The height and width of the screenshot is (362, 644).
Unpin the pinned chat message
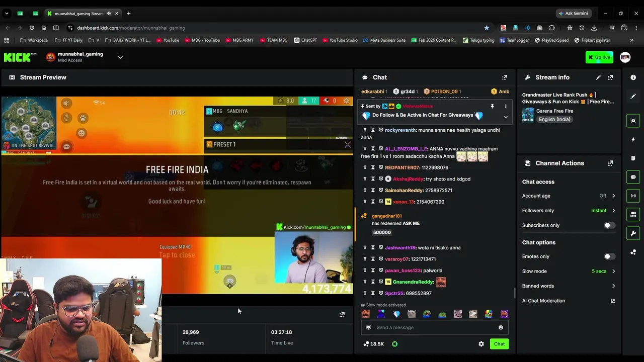pyautogui.click(x=492, y=107)
